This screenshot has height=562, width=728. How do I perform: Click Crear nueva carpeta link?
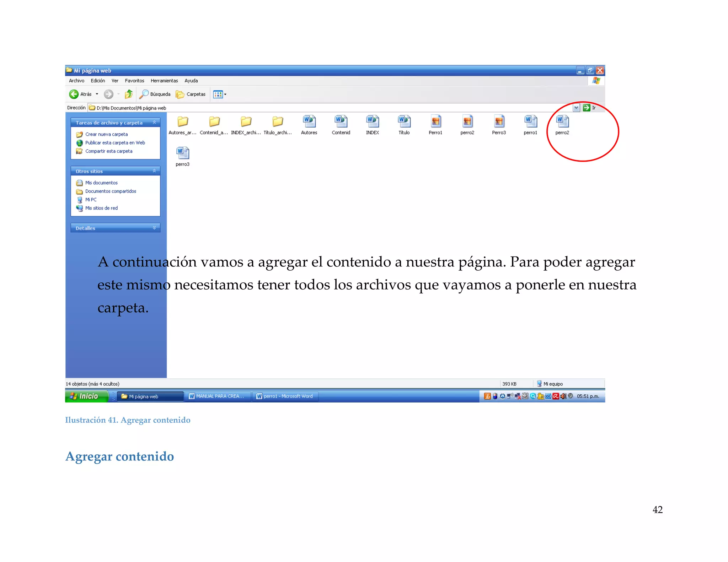106,134
